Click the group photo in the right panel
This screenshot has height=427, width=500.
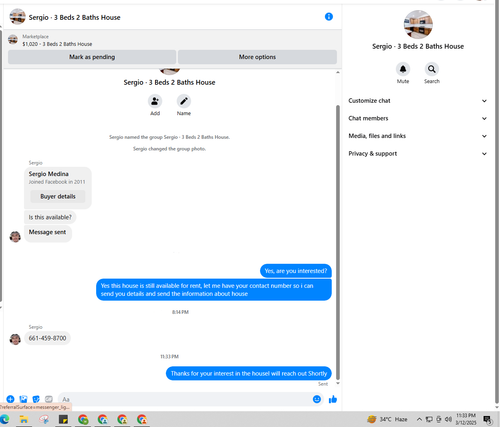tap(418, 25)
